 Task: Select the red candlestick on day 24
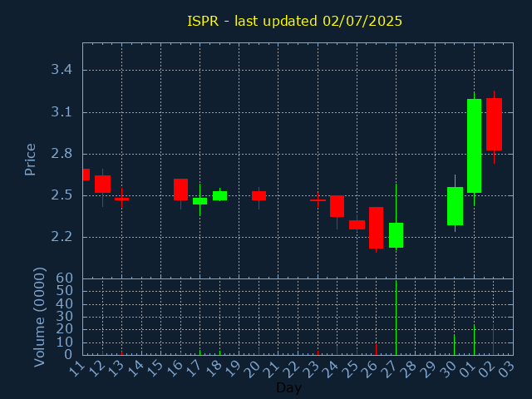click(x=337, y=206)
